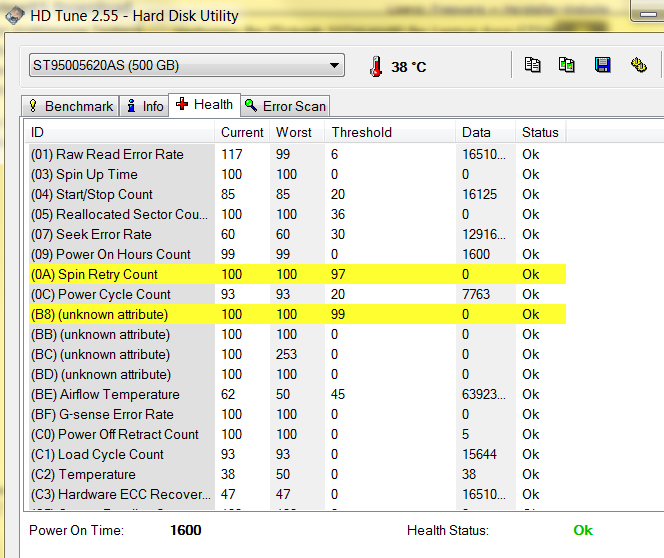Select the (09) Power On Hours Count row
This screenshot has height=558, width=664.
pos(298,254)
